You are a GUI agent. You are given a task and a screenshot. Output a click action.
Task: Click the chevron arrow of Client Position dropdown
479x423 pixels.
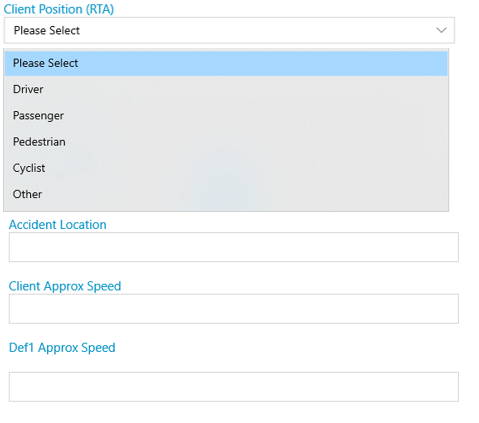point(441,30)
